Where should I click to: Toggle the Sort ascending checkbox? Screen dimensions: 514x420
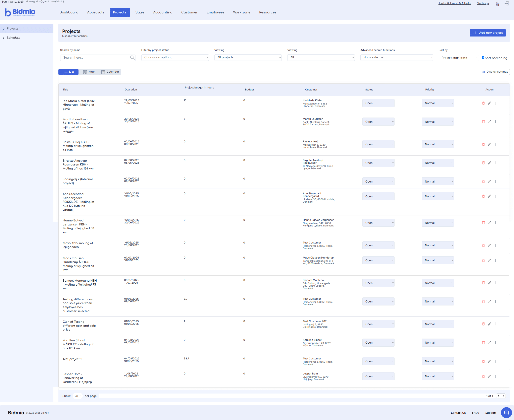click(483, 58)
